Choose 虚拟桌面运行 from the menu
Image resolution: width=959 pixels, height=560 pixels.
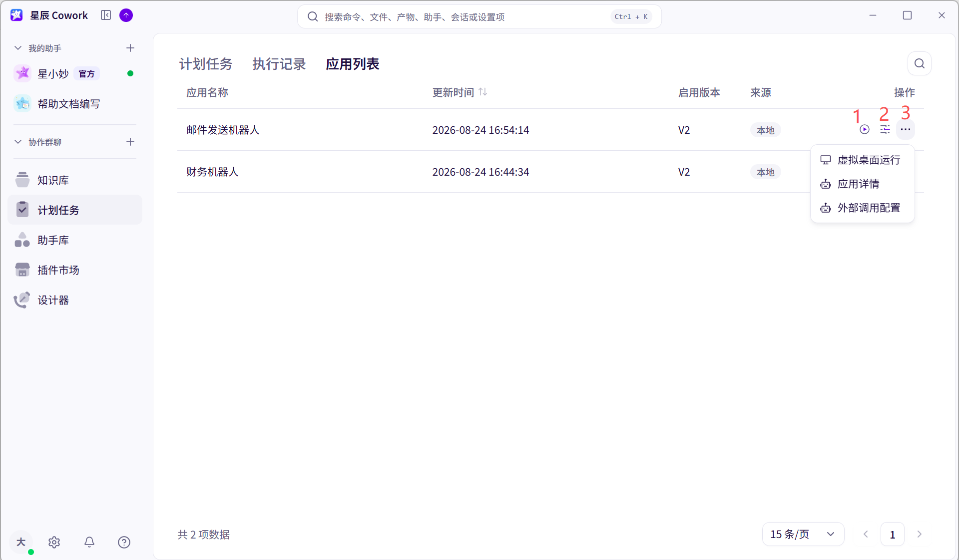point(863,160)
